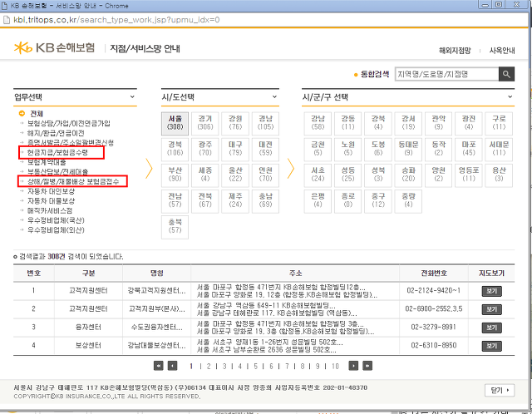Image resolution: width=532 pixels, height=414 pixels.
Task: Select 상해/질병/재물배상 보험금접수 item
Action: pyautogui.click(x=73, y=181)
